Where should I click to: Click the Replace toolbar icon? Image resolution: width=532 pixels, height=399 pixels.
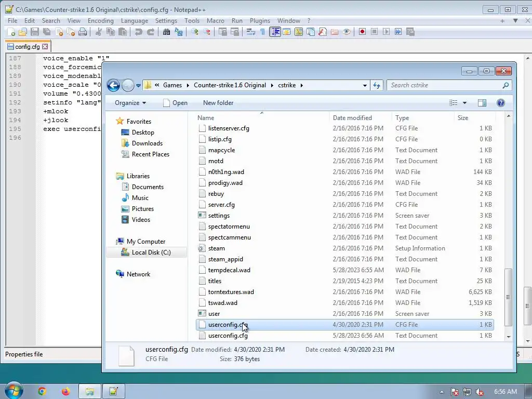coord(179,32)
